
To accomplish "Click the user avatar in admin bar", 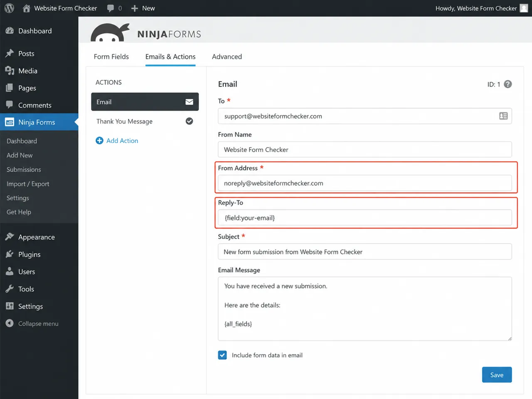I will click(524, 8).
